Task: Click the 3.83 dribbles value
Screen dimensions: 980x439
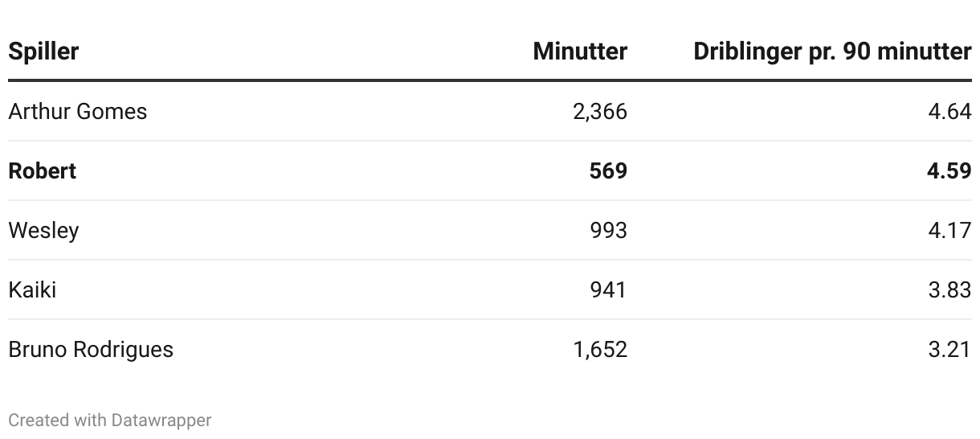Action: [x=949, y=289]
